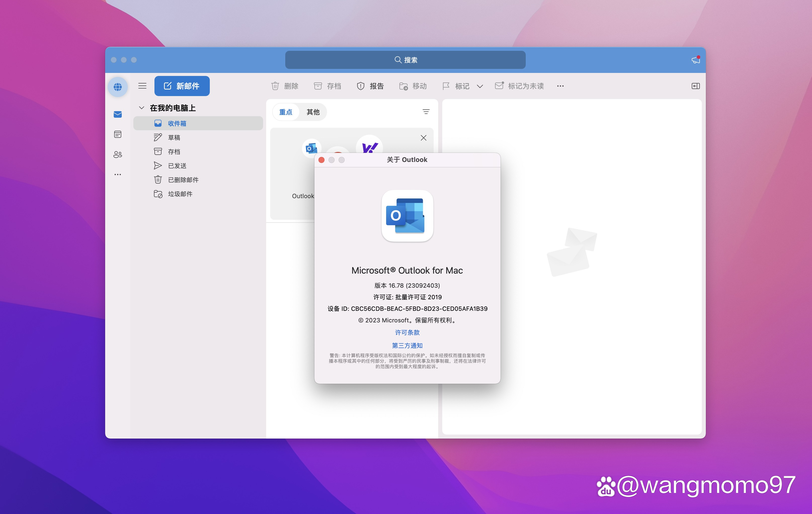Click the Outlook account icon in card
Screen dimensions: 812x514
[311, 148]
